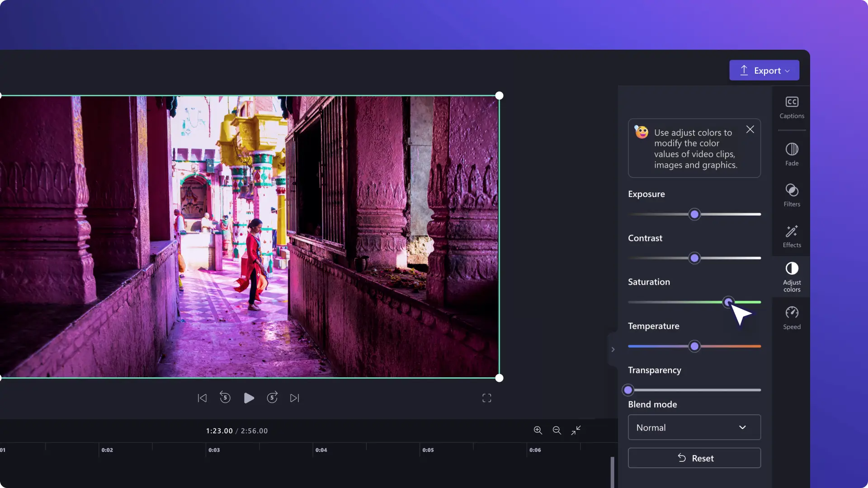Open the Adjust colors panel

click(792, 277)
